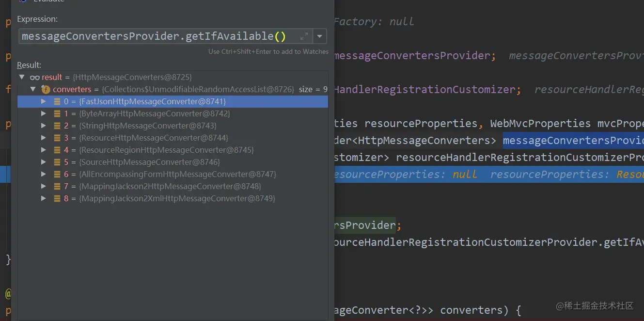Collapse the converters field node
This screenshot has height=321, width=644.
[x=33, y=89]
